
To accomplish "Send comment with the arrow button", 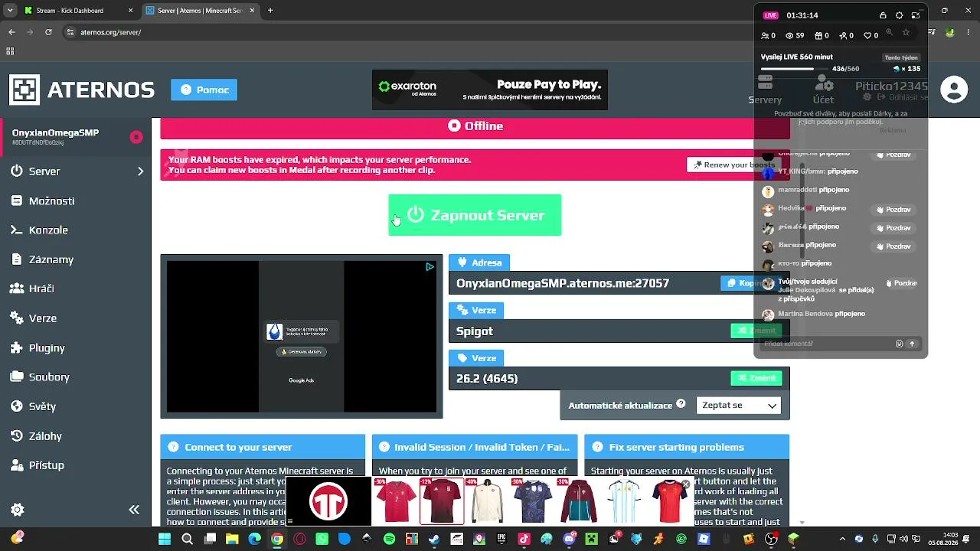I will click(x=912, y=344).
